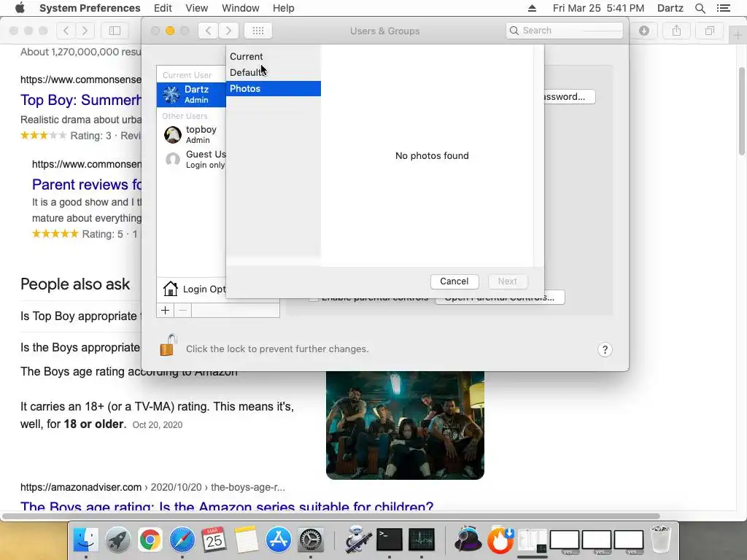
Task: Click the Next button in photo sheet
Action: pos(507,281)
